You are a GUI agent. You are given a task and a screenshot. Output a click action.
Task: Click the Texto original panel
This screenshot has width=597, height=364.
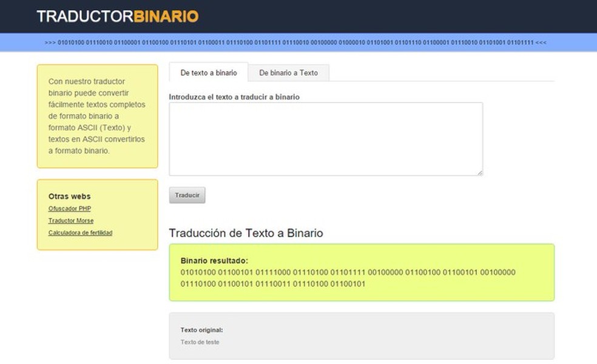[x=362, y=335]
